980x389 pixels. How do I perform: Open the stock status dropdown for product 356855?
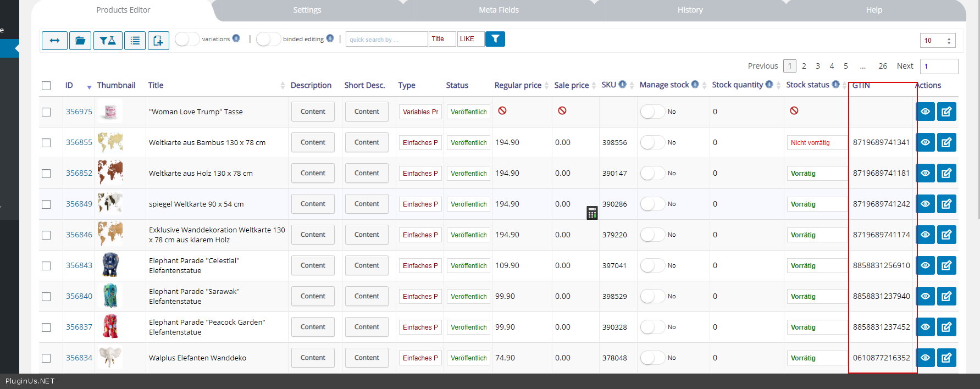point(816,143)
